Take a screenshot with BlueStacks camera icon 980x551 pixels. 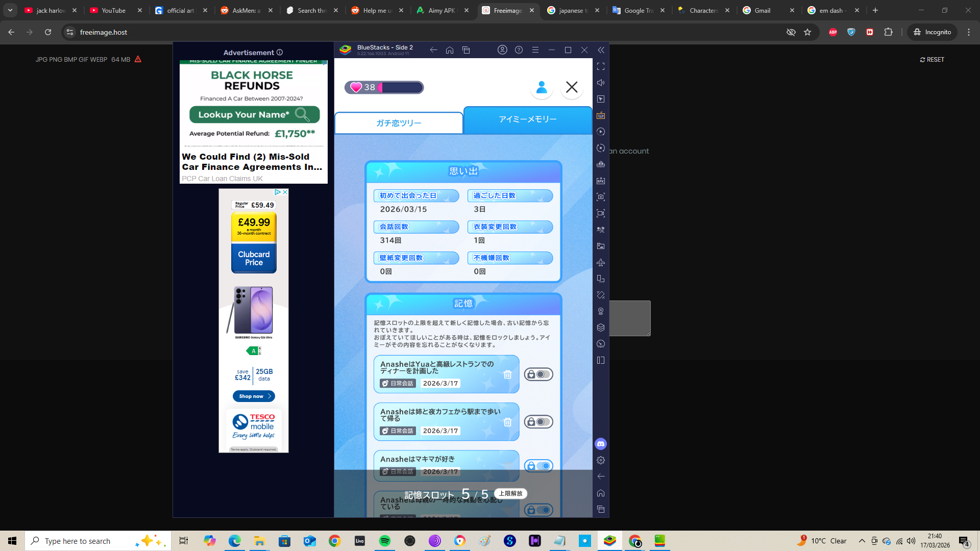pos(601,197)
